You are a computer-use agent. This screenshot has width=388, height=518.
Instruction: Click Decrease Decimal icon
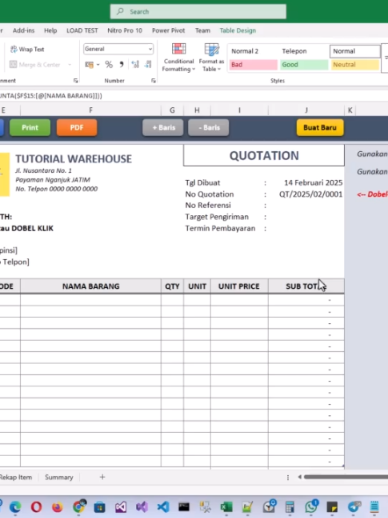[148, 64]
